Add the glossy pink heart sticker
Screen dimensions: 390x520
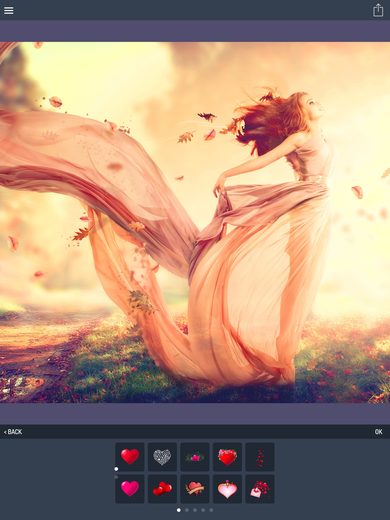[130, 489]
